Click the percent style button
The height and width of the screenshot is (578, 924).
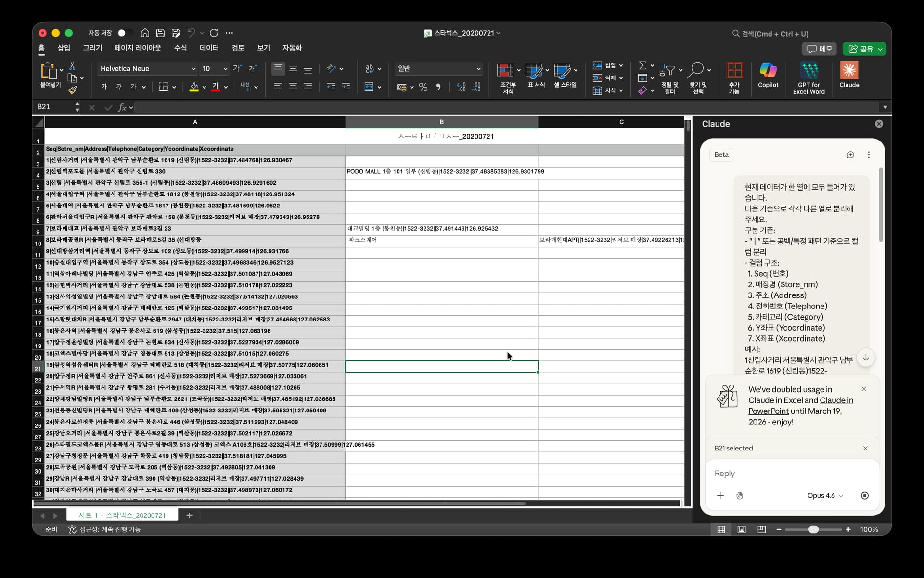coord(423,87)
